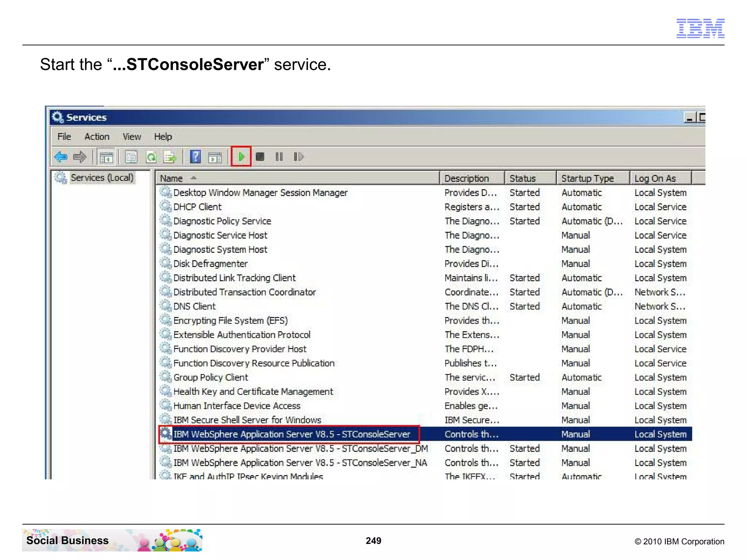Viewport: 747px width, 560px height.
Task: Click gear icon beside DNS Client
Action: pyautogui.click(x=166, y=306)
